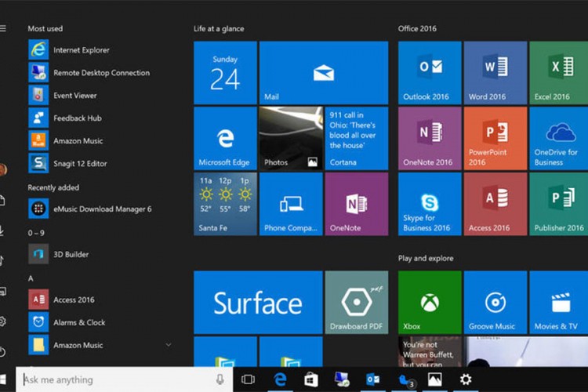Image resolution: width=588 pixels, height=392 pixels.
Task: Open the Microsoft Edge tile
Action: pos(225,139)
